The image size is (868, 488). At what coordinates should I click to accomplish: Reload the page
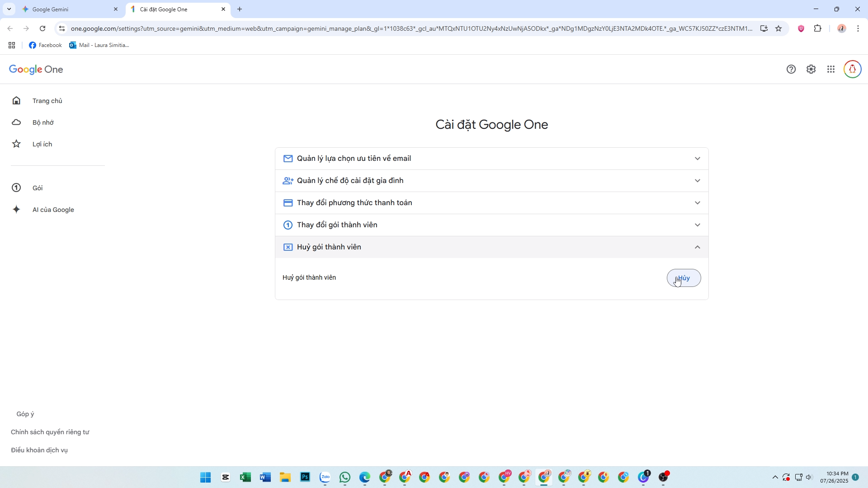click(x=42, y=28)
